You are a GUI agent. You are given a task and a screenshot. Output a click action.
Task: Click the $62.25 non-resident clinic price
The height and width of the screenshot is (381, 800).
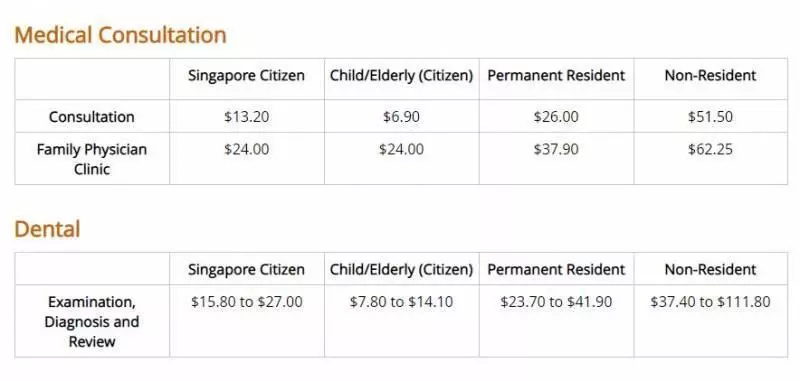pyautogui.click(x=710, y=149)
